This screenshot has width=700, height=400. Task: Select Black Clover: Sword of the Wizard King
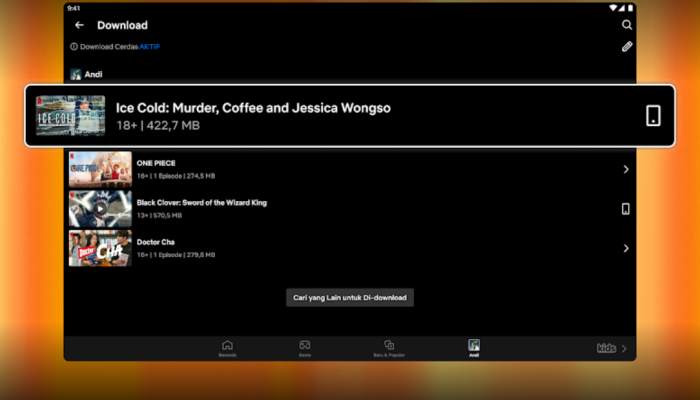click(x=202, y=203)
